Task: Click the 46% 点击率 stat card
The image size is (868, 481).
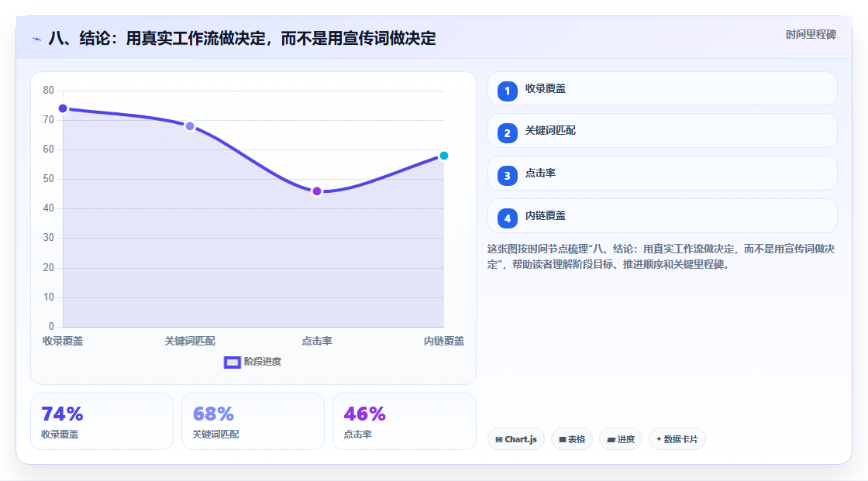Action: (x=404, y=421)
